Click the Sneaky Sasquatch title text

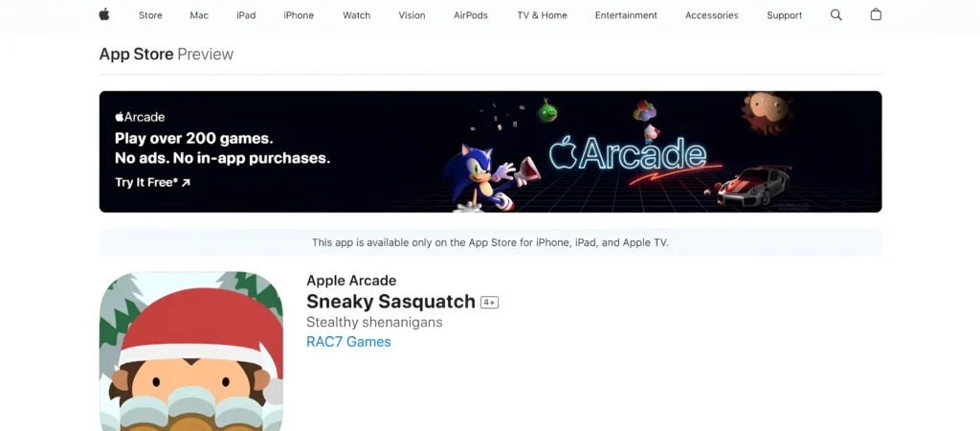pos(390,302)
